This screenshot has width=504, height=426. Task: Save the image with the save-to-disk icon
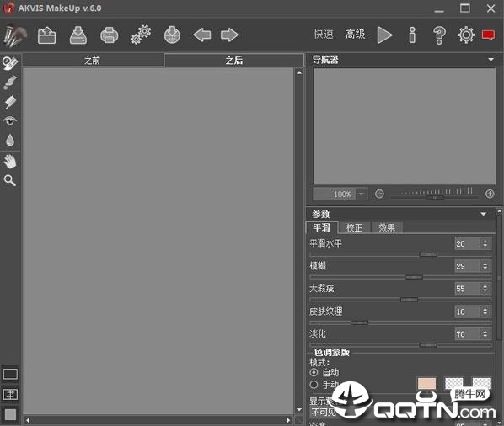78,35
